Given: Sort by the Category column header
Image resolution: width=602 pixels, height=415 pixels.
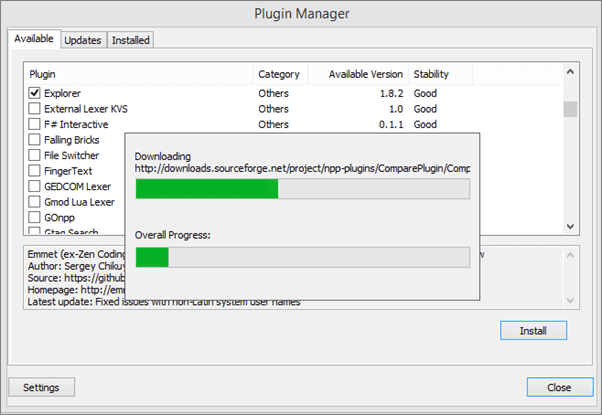Looking at the screenshot, I should pos(278,74).
